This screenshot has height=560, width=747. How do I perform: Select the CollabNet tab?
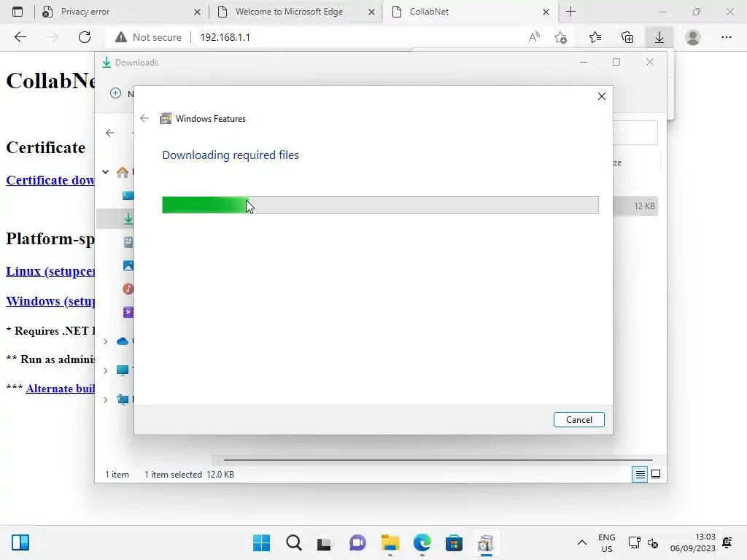tap(470, 12)
